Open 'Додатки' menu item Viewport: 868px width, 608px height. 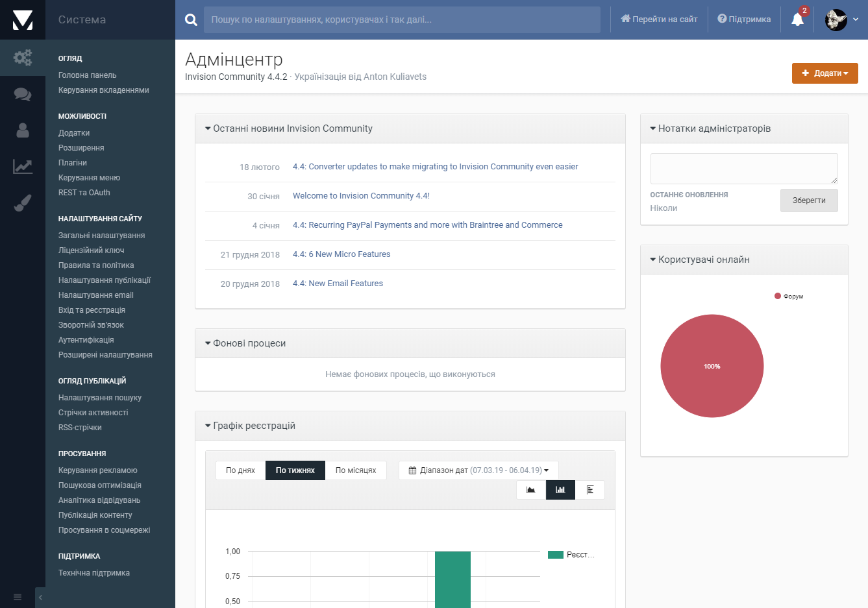pyautogui.click(x=74, y=133)
